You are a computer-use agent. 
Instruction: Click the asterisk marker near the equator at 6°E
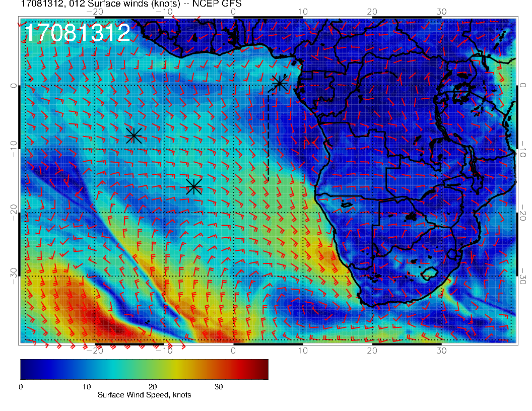point(279,83)
